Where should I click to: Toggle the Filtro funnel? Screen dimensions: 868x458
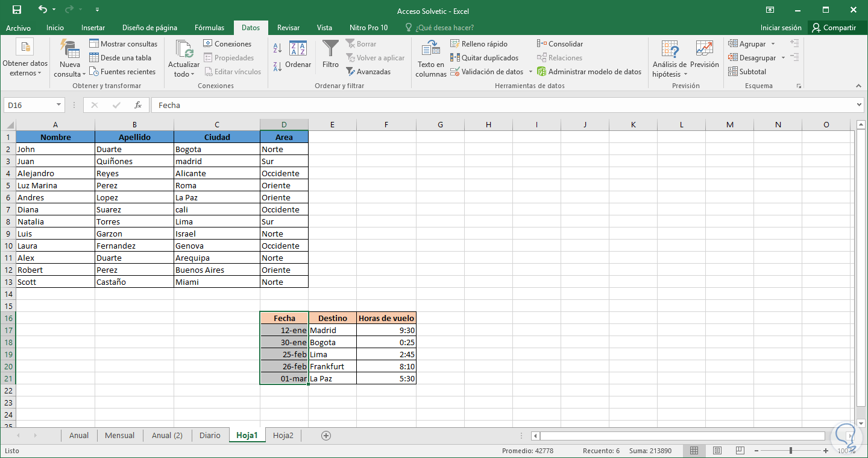(x=330, y=54)
